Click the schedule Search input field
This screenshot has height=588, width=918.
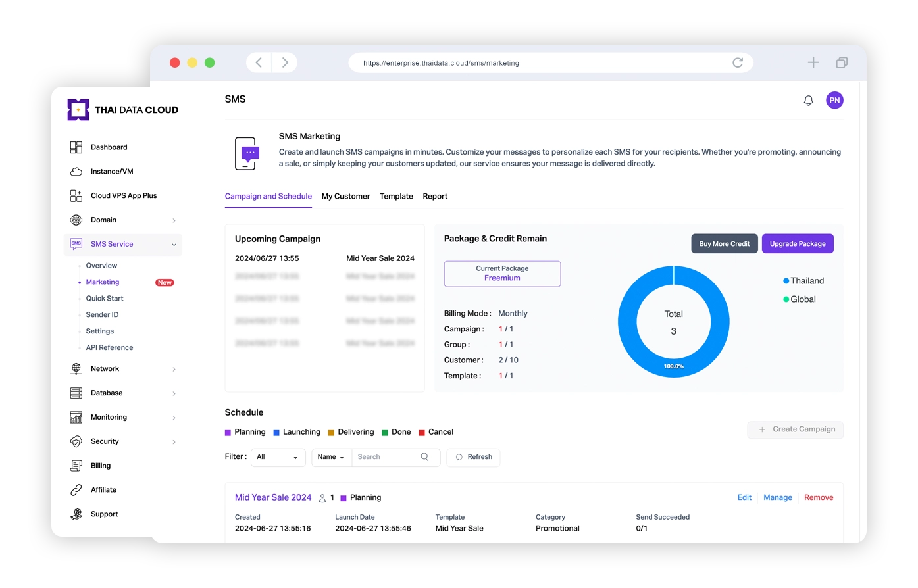pos(386,457)
